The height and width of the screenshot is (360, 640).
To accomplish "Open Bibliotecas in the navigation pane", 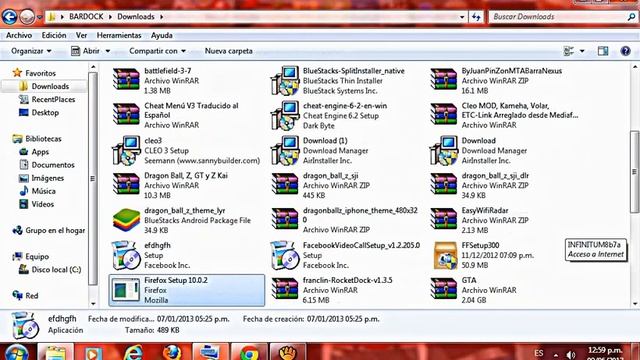I will click(43, 139).
